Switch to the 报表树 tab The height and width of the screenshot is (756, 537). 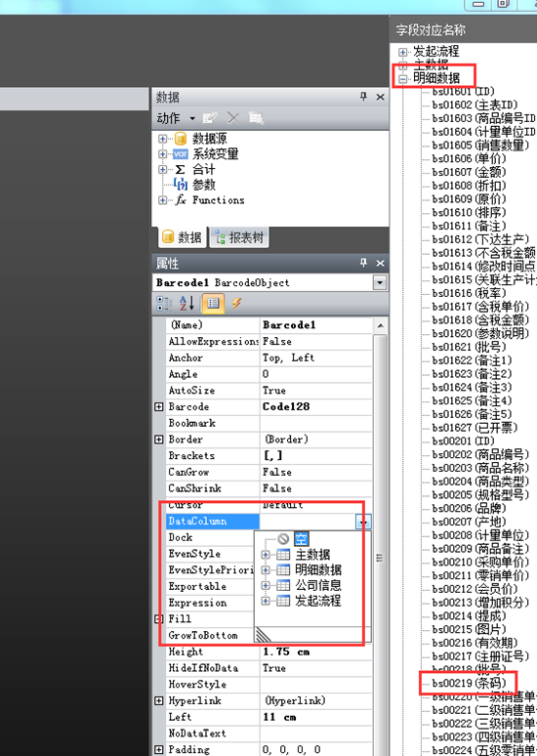point(240,237)
